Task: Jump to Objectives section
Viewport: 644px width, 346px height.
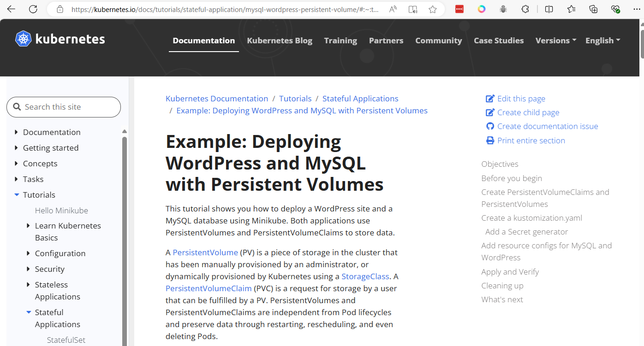Action: pos(500,164)
